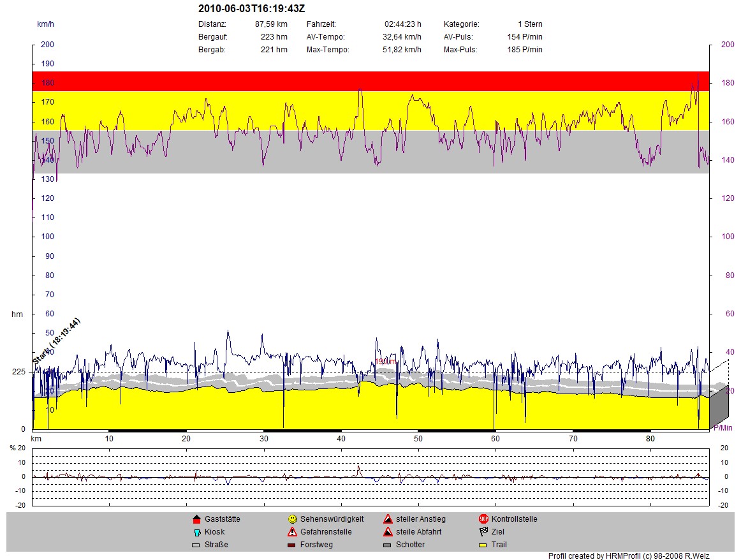Click the red Gaststätte house icon
Image resolution: width=741 pixels, height=560 pixels.
(x=196, y=519)
